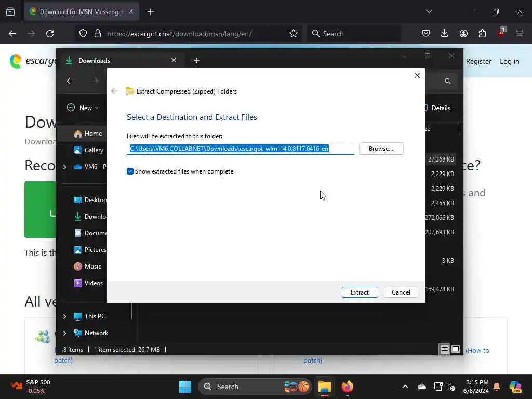The height and width of the screenshot is (399, 532).
Task: Open Firefox tracking protection shield
Action: pos(83,34)
